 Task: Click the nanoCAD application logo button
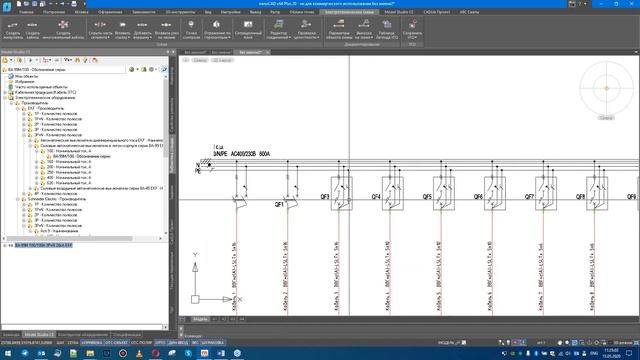tap(7, 6)
